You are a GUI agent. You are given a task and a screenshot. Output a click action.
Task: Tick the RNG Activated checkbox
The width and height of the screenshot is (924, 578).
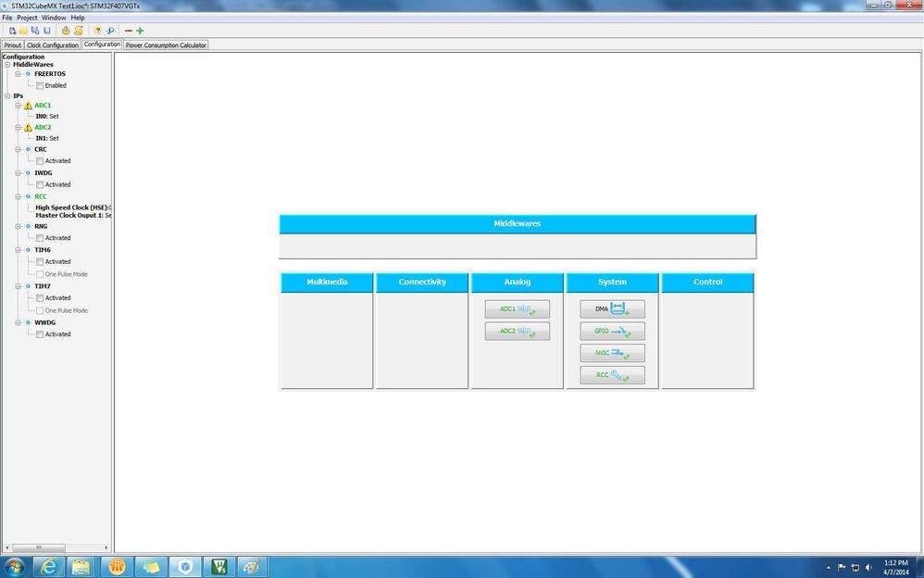tap(40, 238)
